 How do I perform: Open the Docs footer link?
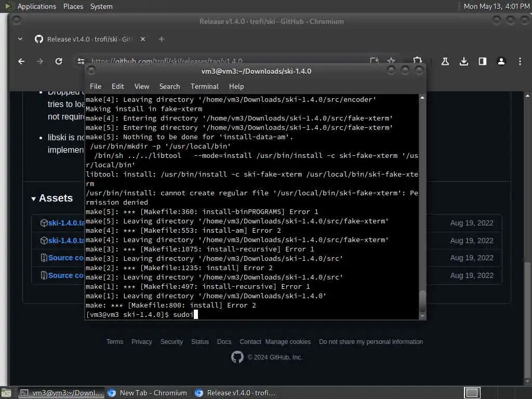point(224,342)
